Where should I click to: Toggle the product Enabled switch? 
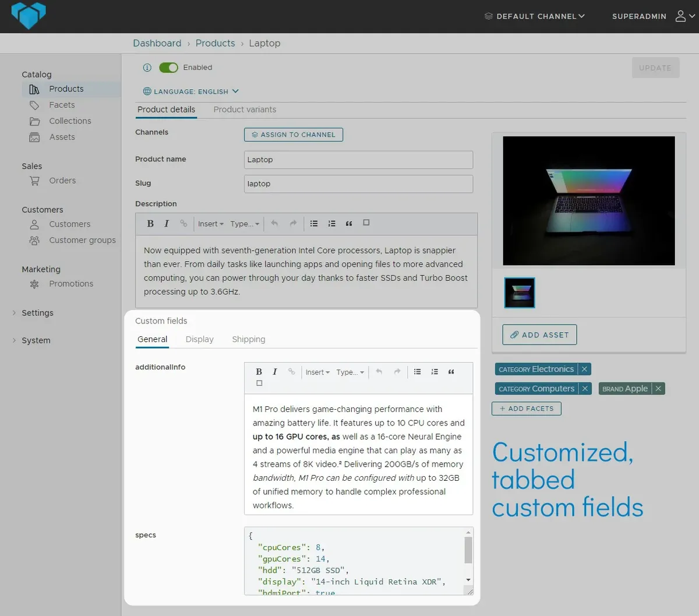pyautogui.click(x=168, y=68)
